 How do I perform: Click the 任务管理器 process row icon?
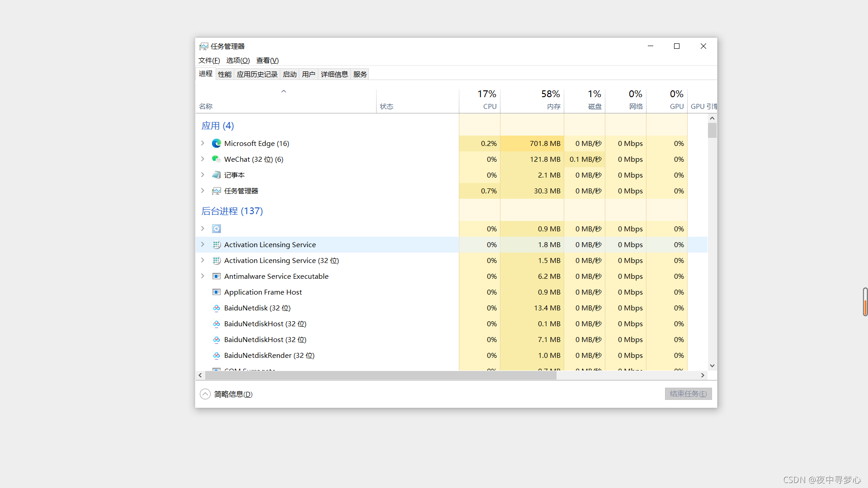[217, 191]
